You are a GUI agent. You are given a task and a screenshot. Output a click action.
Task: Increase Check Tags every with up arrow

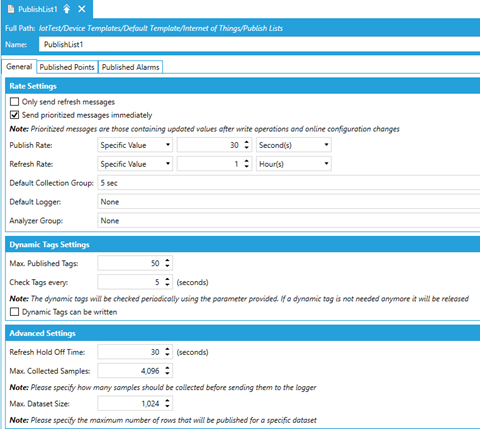coord(167,279)
